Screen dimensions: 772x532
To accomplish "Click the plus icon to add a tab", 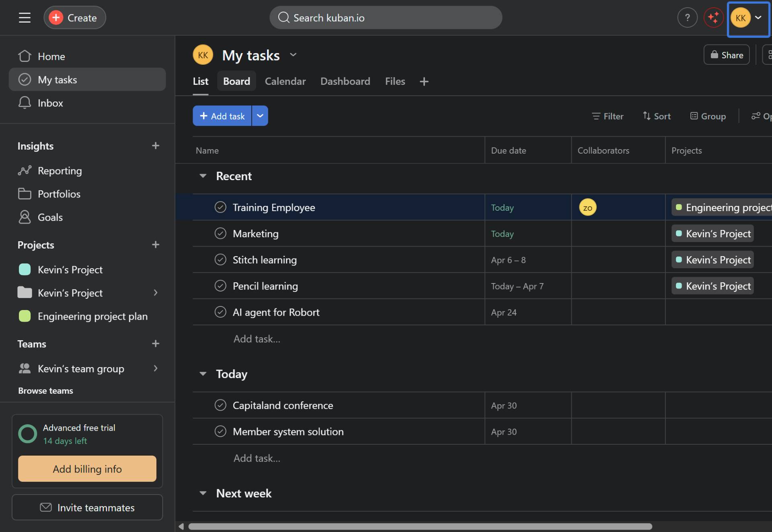I will coord(424,82).
